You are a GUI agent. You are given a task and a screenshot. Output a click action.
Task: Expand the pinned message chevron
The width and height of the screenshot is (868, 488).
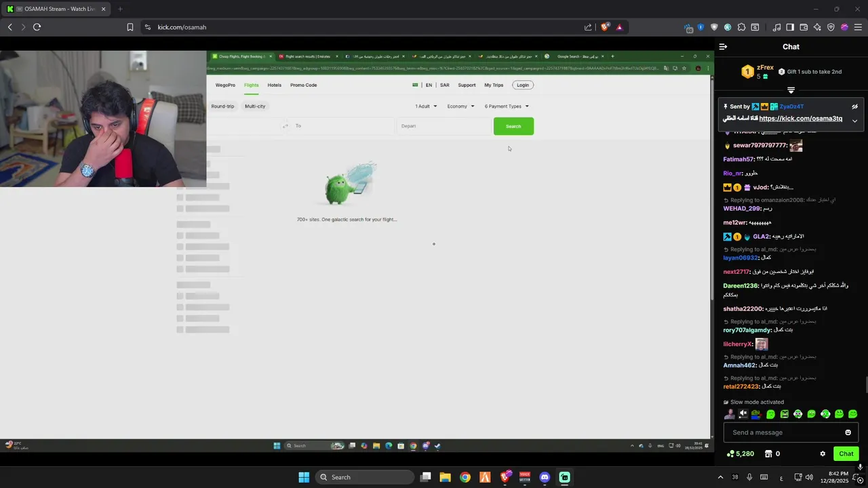tap(854, 121)
